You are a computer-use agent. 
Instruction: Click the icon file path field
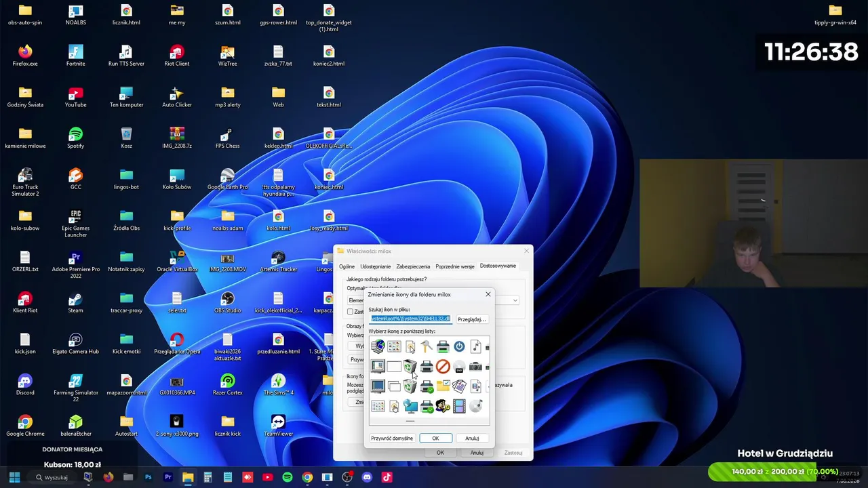pos(410,319)
